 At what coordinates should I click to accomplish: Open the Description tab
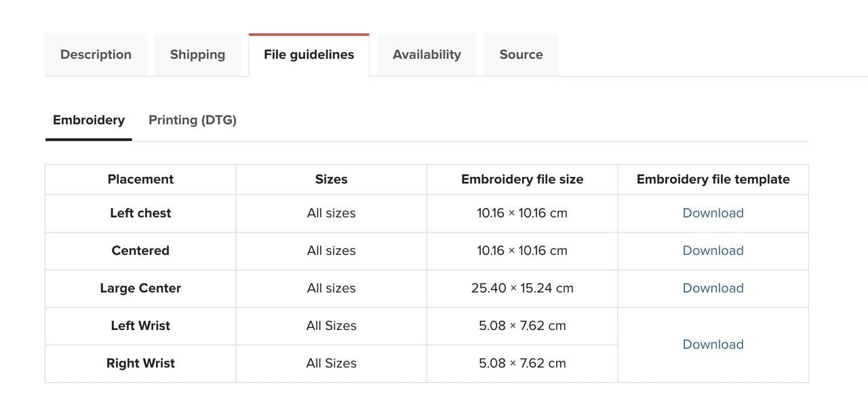[96, 55]
